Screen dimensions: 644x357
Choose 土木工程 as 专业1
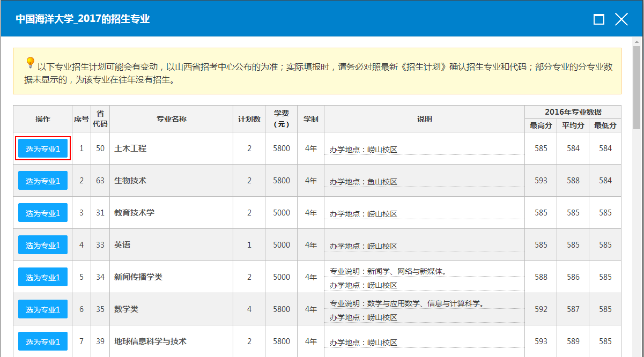[43, 148]
